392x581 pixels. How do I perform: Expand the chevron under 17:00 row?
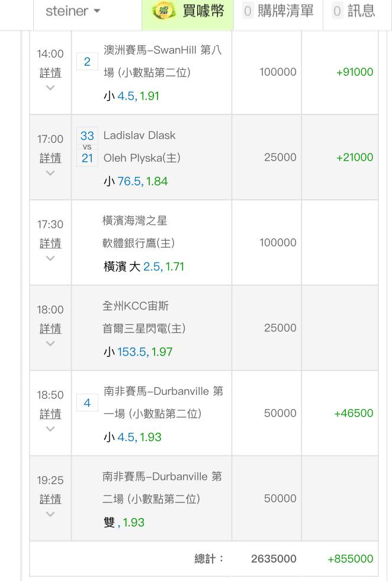click(50, 173)
